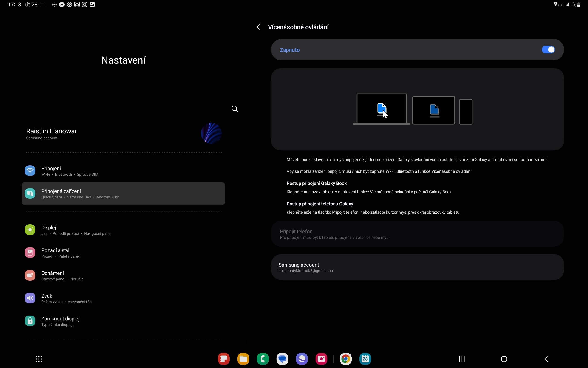
Task: Turn off the Zapnuto switch
Action: (548, 50)
